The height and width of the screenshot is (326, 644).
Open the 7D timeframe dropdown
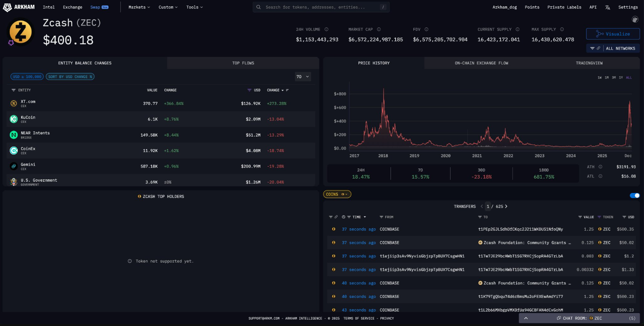pos(302,77)
